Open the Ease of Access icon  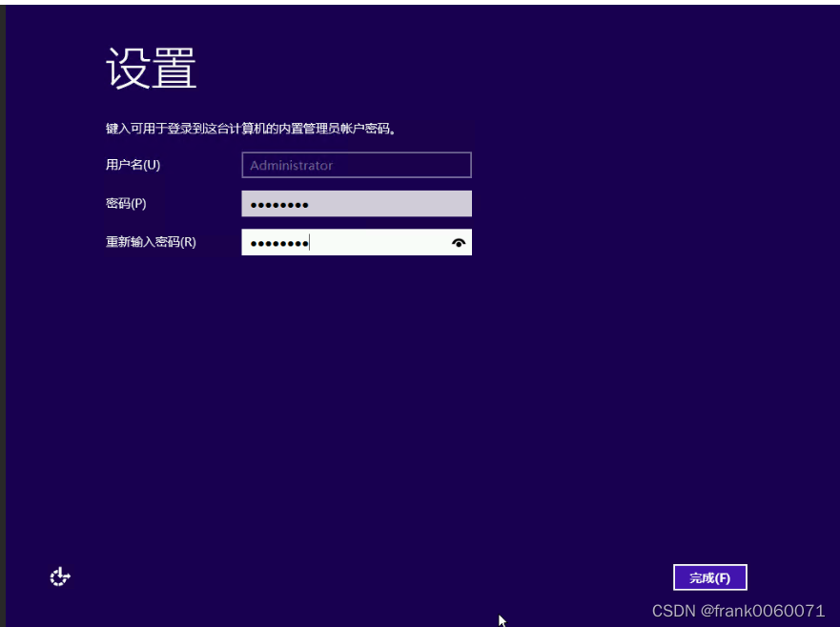[60, 576]
